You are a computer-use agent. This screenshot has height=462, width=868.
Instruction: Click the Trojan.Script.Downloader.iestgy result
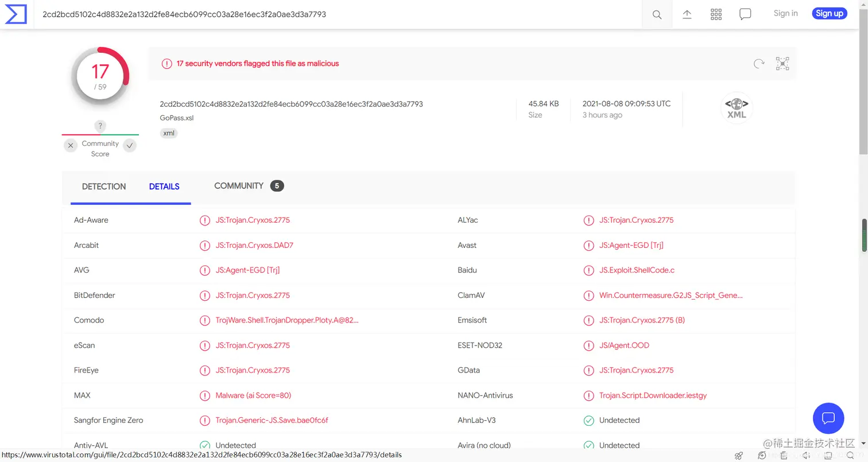pyautogui.click(x=653, y=395)
